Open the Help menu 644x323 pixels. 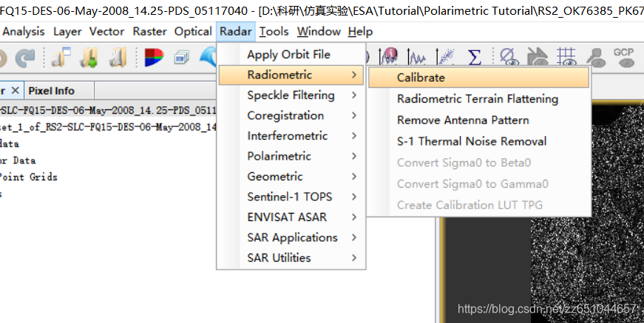360,32
